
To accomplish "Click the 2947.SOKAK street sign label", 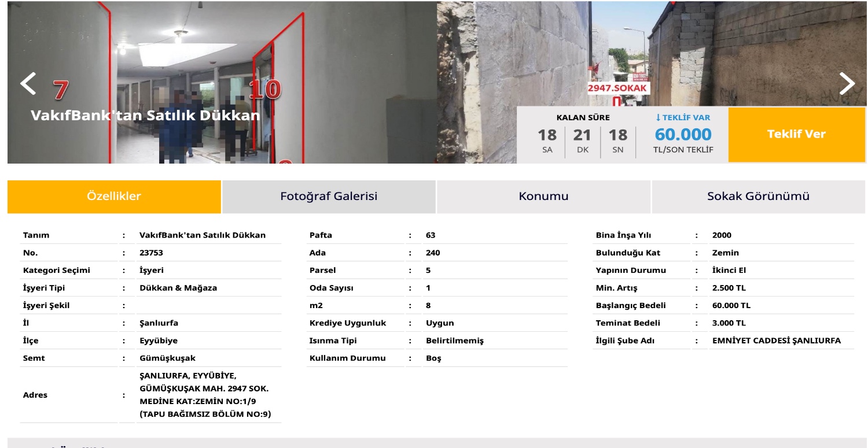I will (x=618, y=88).
